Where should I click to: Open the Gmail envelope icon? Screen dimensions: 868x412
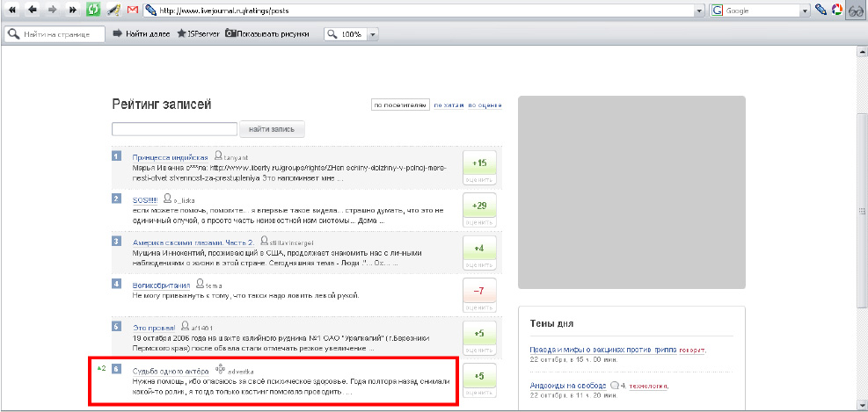pyautogui.click(x=133, y=11)
